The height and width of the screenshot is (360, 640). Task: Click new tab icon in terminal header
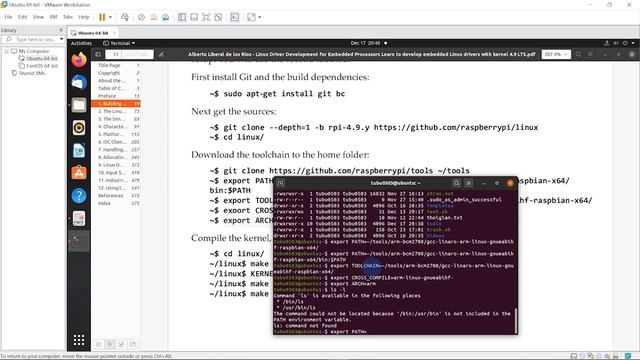tap(281, 183)
